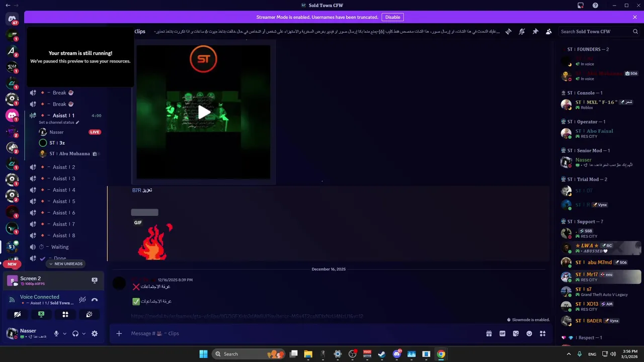
Task: Open the help question mark icon
Action: click(596, 5)
